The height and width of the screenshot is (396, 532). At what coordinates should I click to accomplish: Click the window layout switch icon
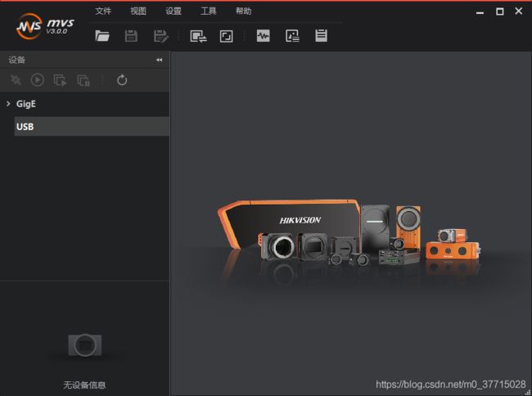199,36
